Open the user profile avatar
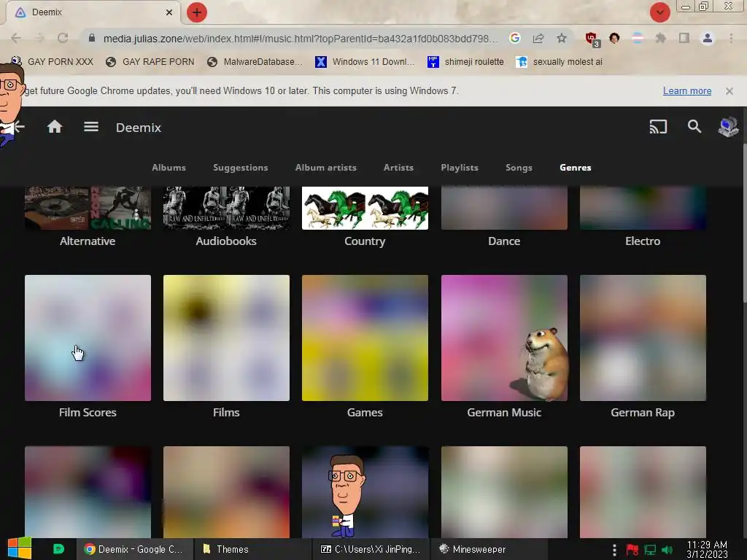Viewport: 747px width, 560px height. pos(729,127)
